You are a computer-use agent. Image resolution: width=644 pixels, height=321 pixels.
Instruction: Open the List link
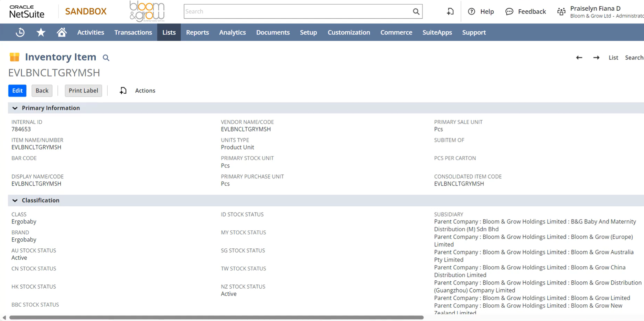[x=613, y=58]
